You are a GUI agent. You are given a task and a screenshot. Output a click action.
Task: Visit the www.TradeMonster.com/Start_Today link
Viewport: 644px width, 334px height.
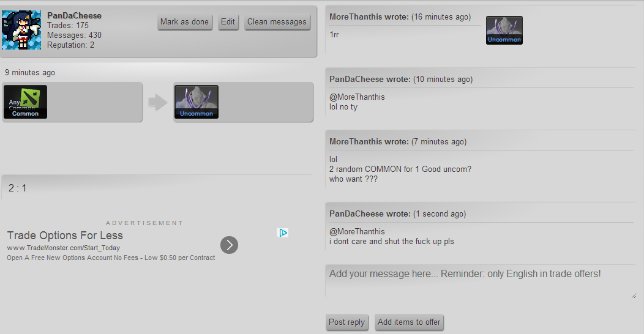point(63,248)
